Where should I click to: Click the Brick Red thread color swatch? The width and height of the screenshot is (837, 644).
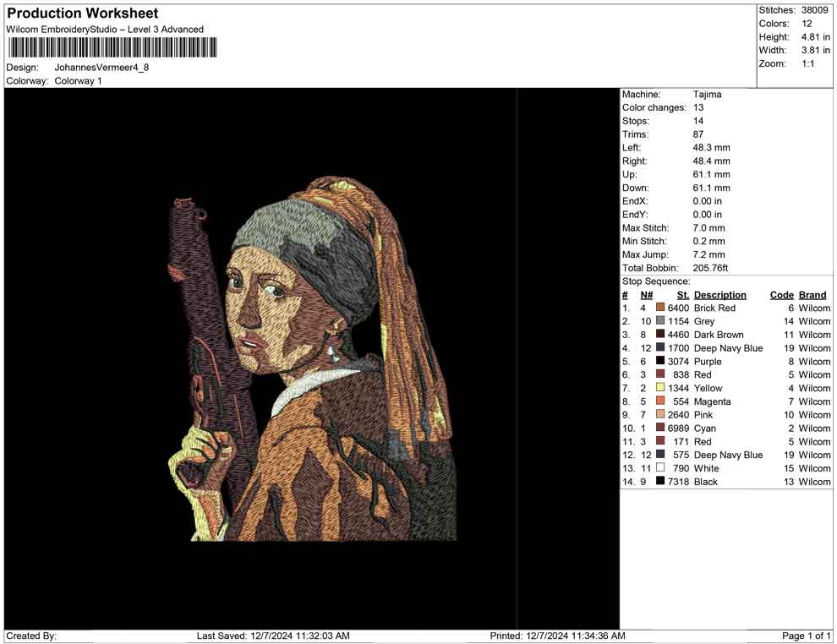tap(660, 308)
